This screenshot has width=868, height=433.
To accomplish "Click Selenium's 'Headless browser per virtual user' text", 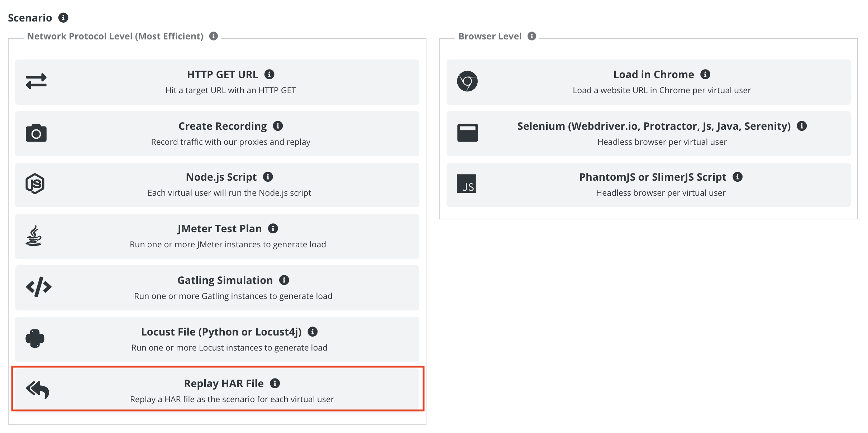I will coord(662,142).
